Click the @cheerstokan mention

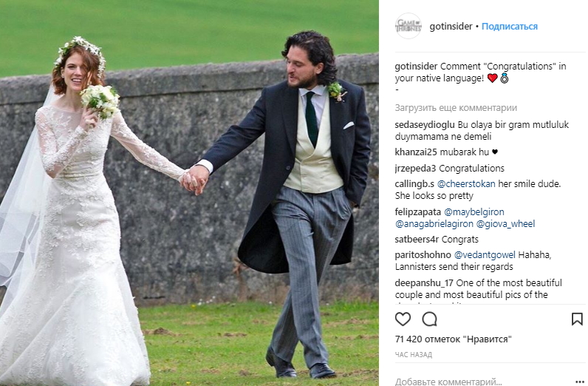click(x=466, y=184)
